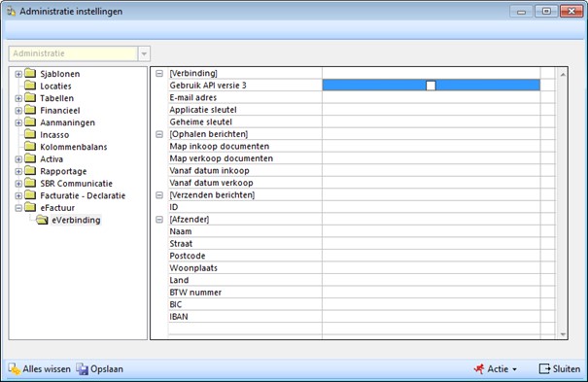Click the E-mail adres value field

[432, 97]
